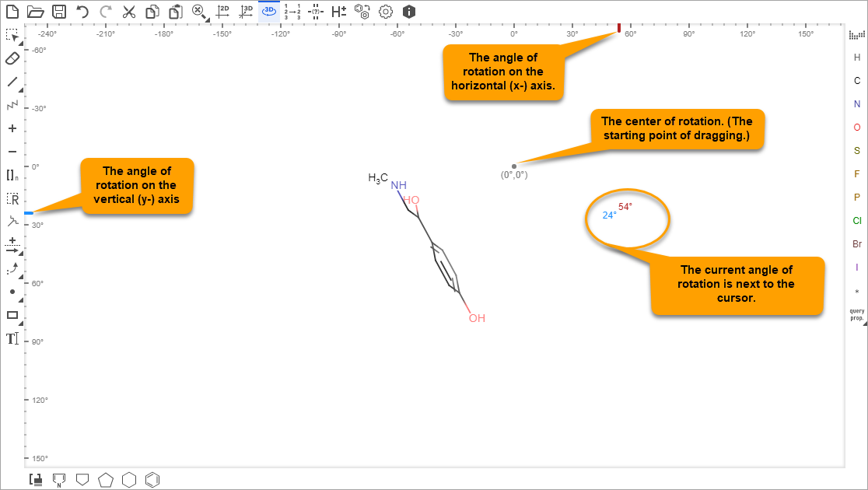868x490 pixels.
Task: Choose the cyclohexane ring template
Action: point(129,480)
